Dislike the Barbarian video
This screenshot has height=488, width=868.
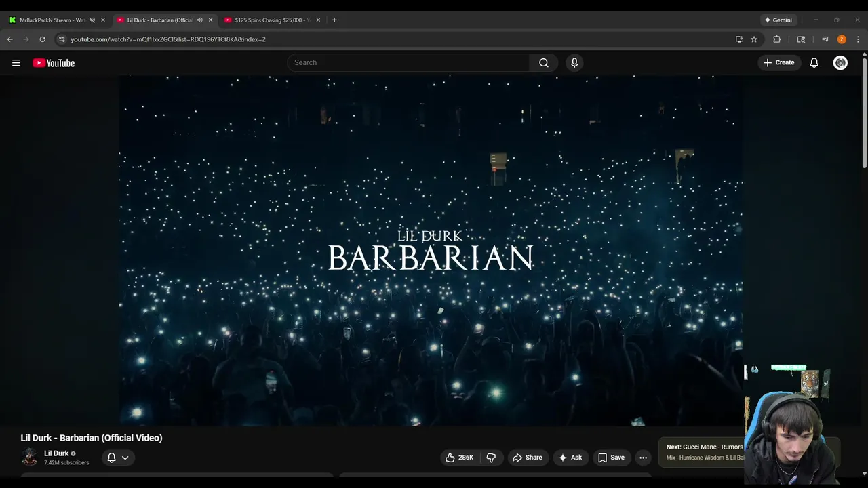click(x=491, y=457)
